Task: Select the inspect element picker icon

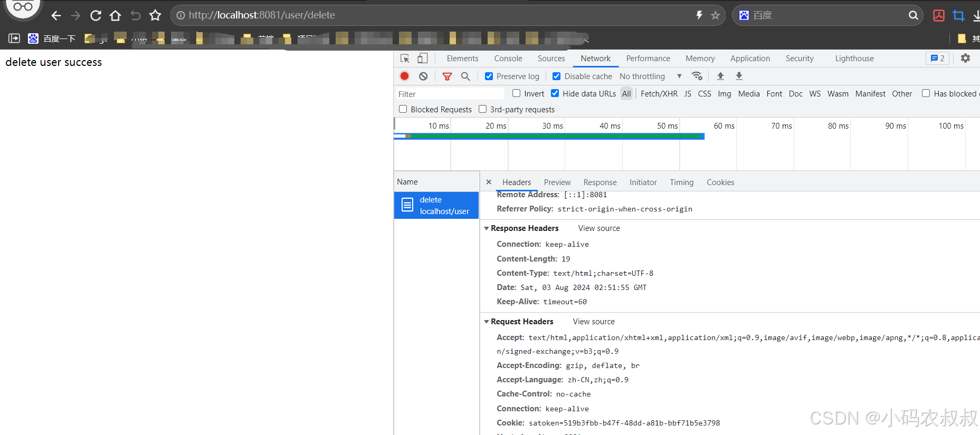Action: coord(405,59)
